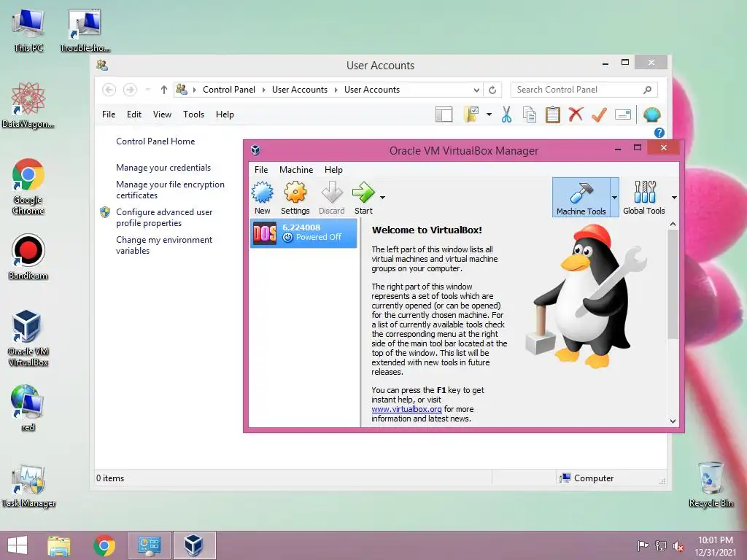Click the blue shell toolbar icon
The image size is (747, 560).
point(651,114)
